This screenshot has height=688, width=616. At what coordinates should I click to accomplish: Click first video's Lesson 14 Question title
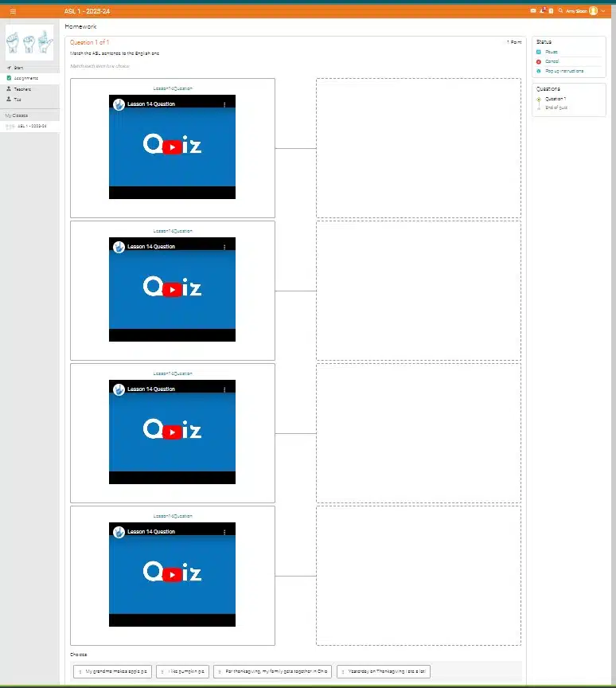coord(151,104)
